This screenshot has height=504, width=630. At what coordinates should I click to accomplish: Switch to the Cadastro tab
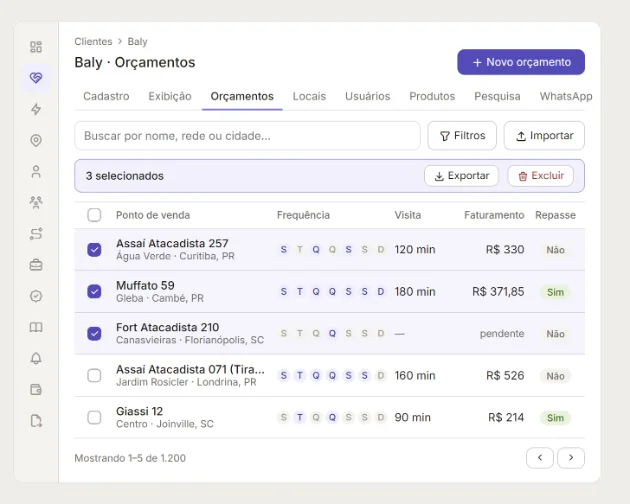pyautogui.click(x=106, y=96)
